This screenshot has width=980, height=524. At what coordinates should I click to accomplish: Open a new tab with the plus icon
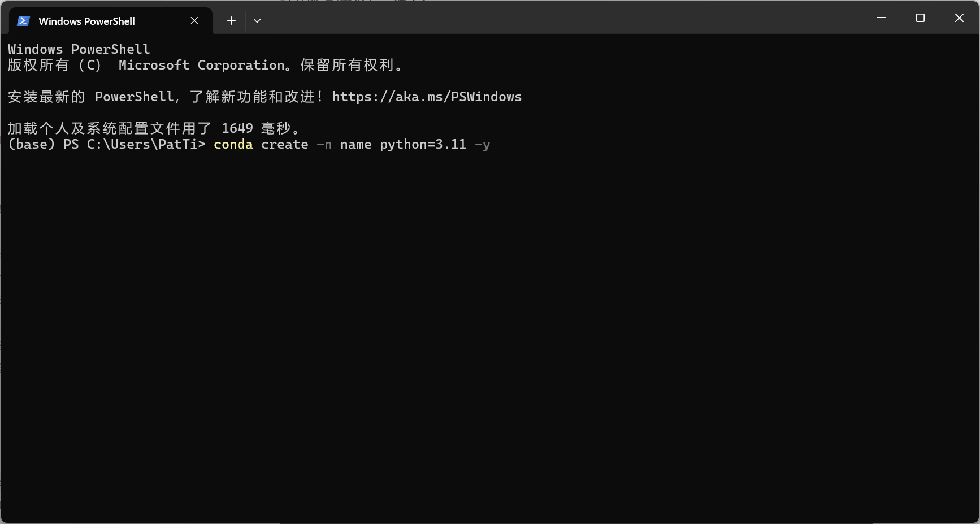[231, 21]
